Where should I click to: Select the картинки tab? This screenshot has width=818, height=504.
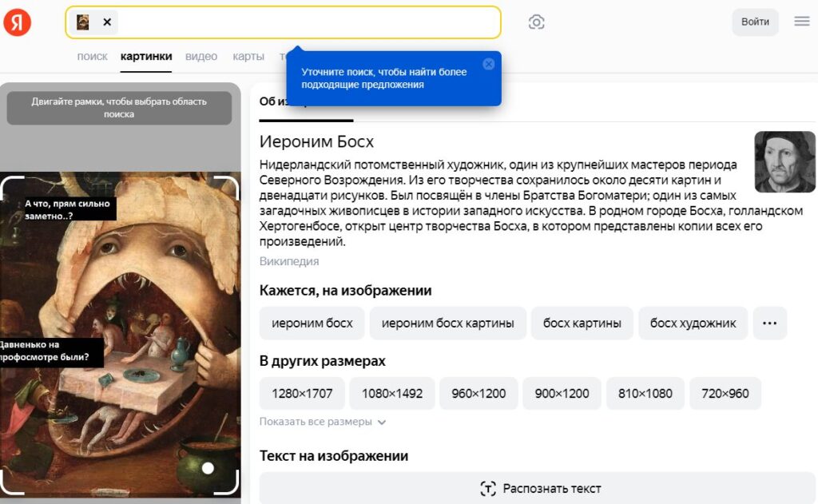pyautogui.click(x=146, y=57)
